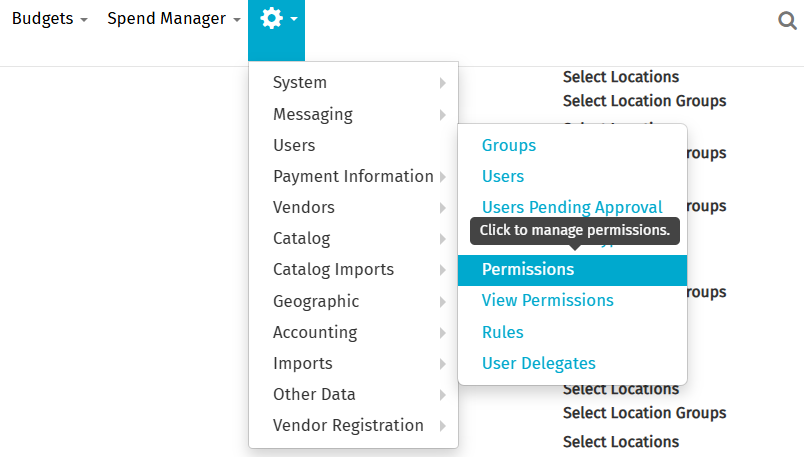Viewport: 804px width, 457px height.
Task: Click the settings gear icon
Action: click(272, 19)
